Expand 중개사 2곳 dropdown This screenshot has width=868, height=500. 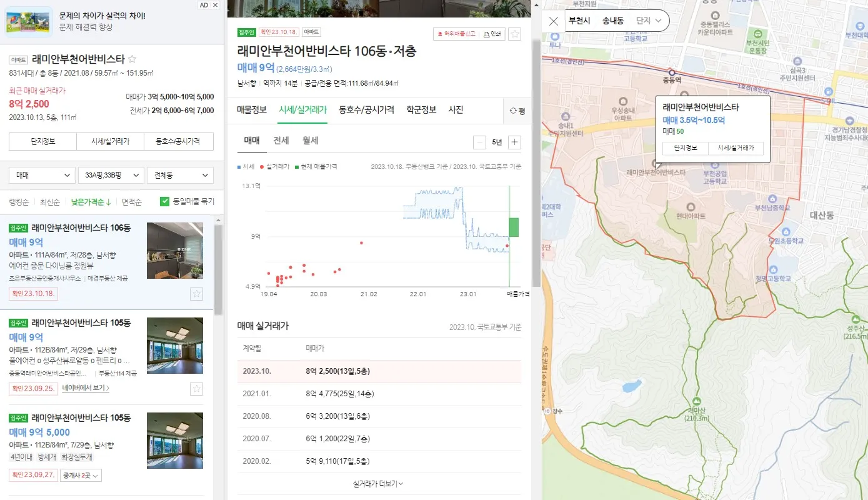tap(80, 475)
